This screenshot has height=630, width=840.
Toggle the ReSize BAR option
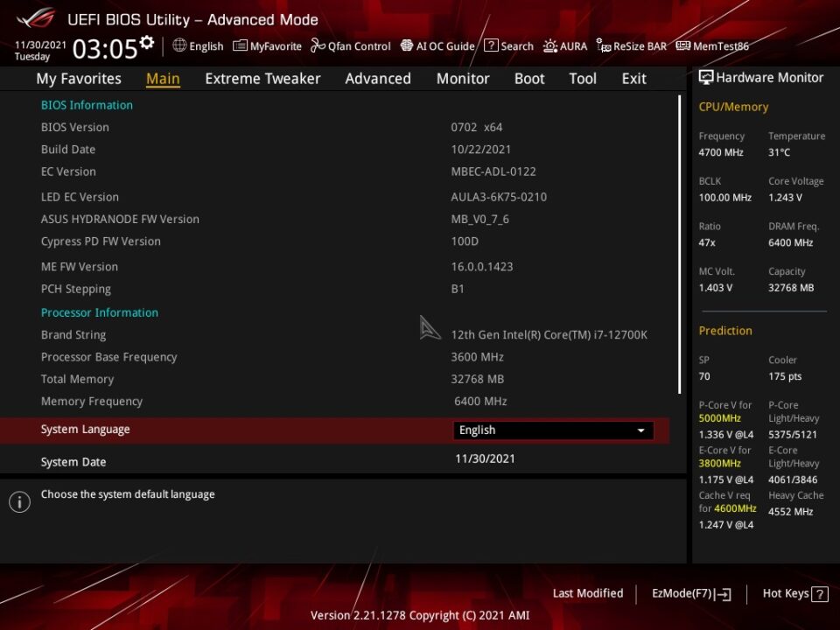click(632, 46)
